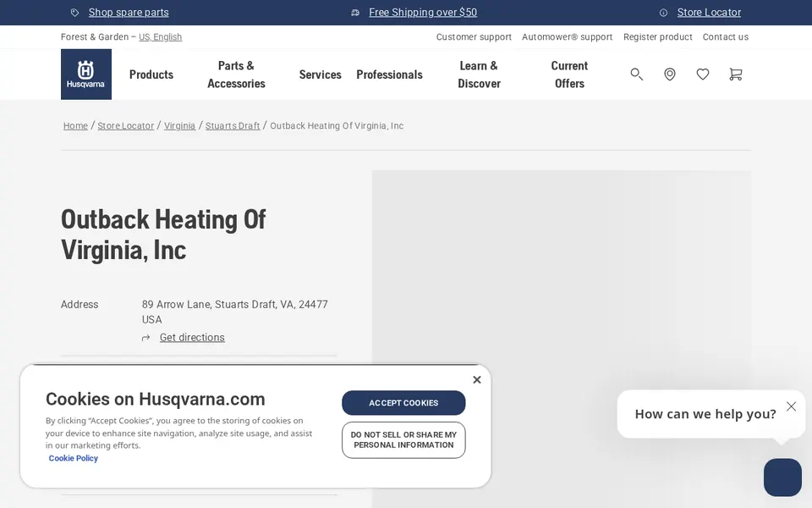Open Register product link
The height and width of the screenshot is (508, 812).
point(658,36)
